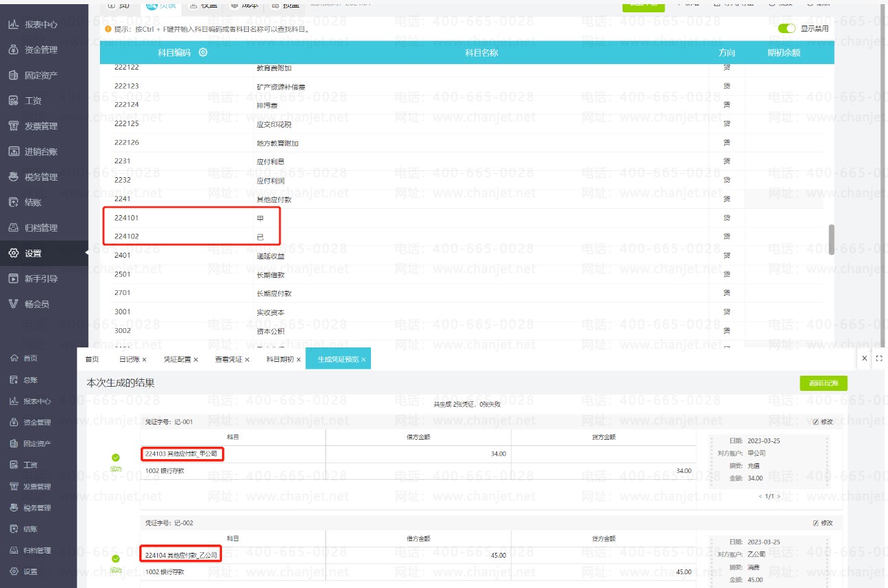Screen dimensions: 888x588
Task: Select row 2241 其他应付款
Action: click(467, 199)
